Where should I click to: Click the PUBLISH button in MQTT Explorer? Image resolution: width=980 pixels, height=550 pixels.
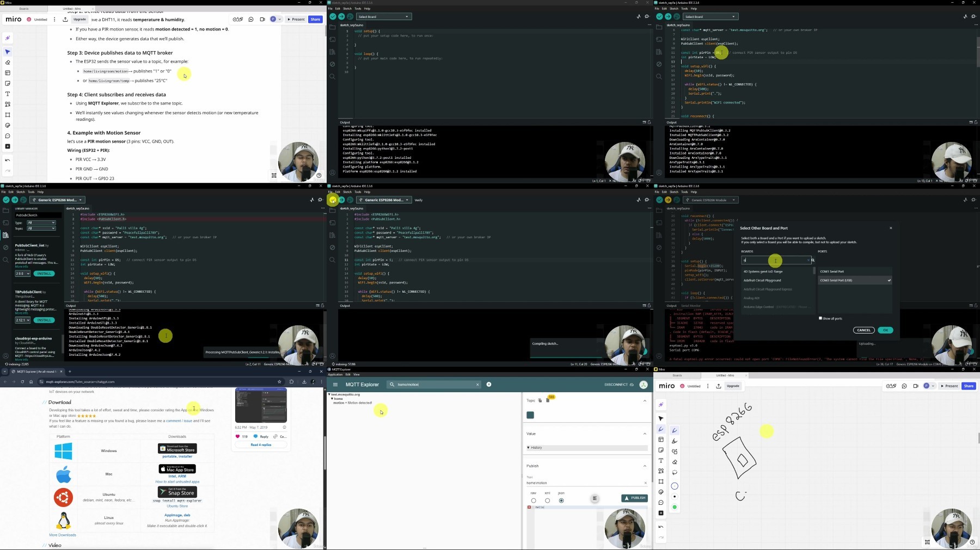point(635,498)
